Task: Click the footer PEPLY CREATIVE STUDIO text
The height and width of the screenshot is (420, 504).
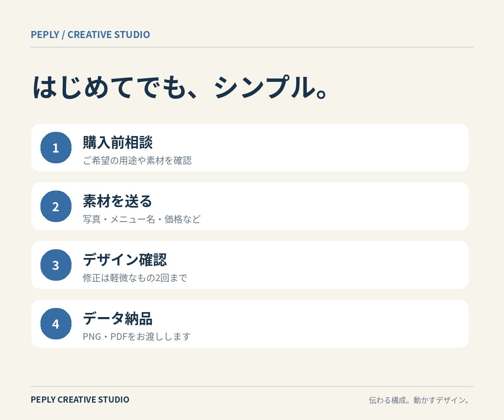Action: coord(80,400)
